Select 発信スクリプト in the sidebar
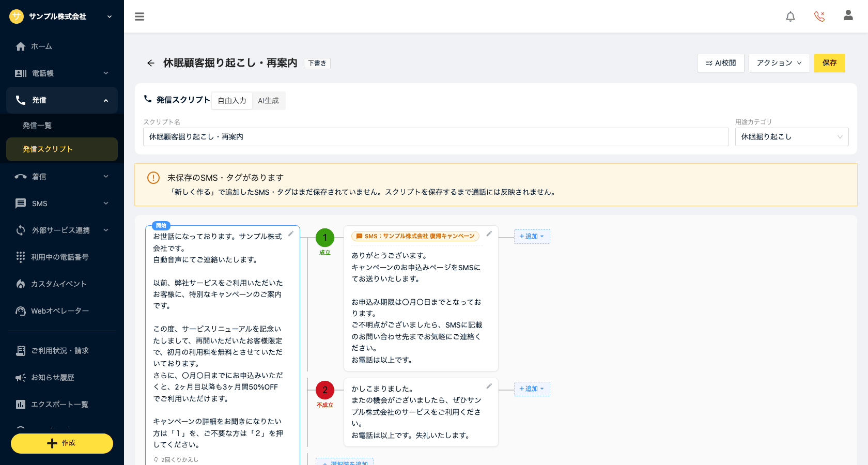The width and height of the screenshot is (868, 465). pyautogui.click(x=62, y=149)
